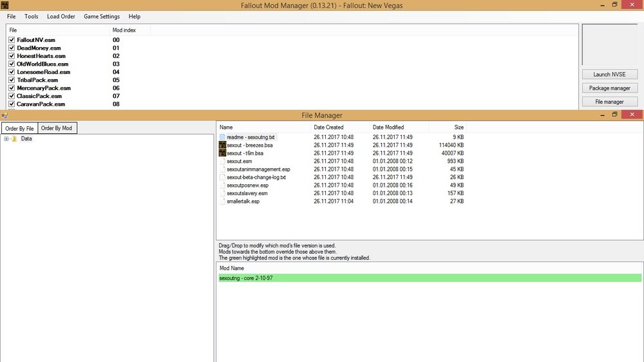Sort plugin list by File column header

click(x=58, y=30)
